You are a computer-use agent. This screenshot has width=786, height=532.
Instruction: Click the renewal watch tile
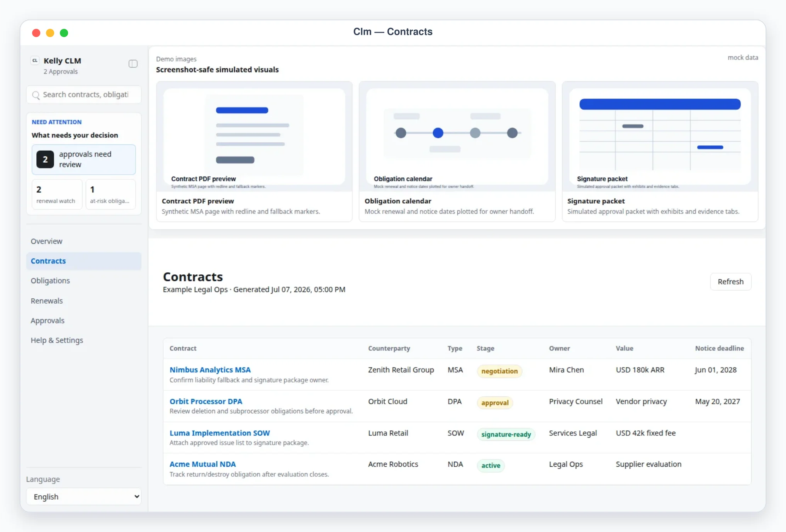click(57, 194)
